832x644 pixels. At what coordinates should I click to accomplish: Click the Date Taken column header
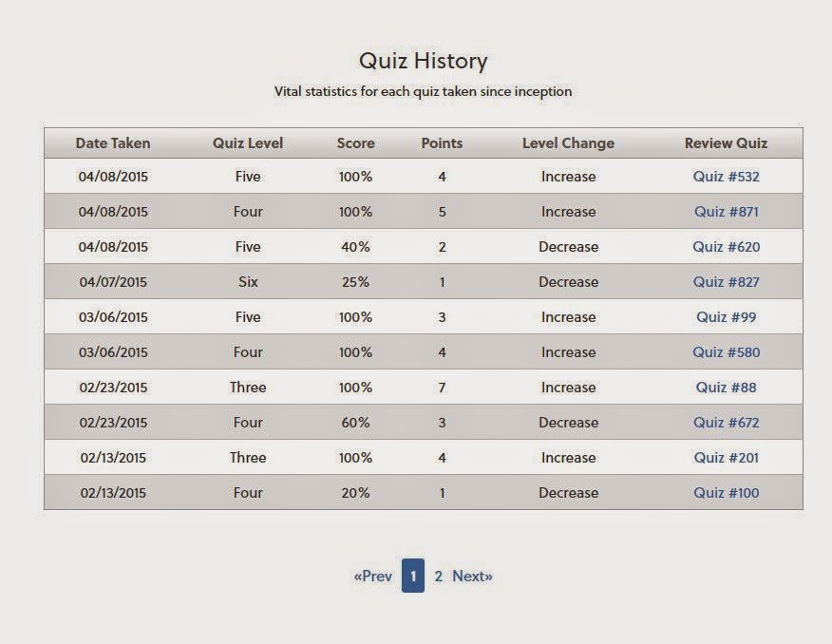tap(113, 143)
